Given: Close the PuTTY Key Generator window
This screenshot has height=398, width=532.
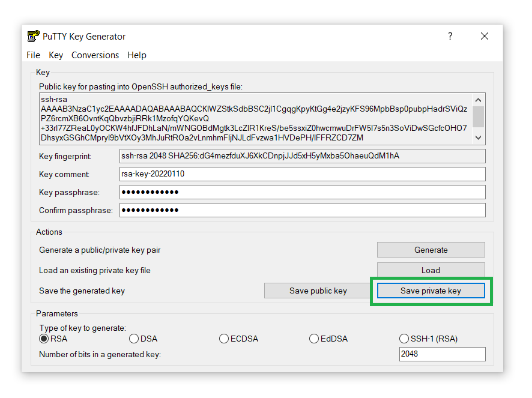Looking at the screenshot, I should click(x=485, y=36).
